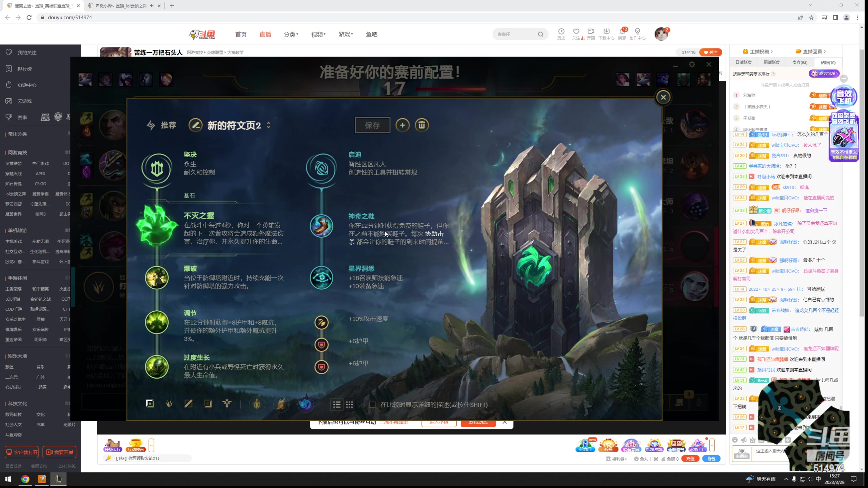
Task: Enable the detailed descriptions comparison checkbox
Action: coord(373,405)
